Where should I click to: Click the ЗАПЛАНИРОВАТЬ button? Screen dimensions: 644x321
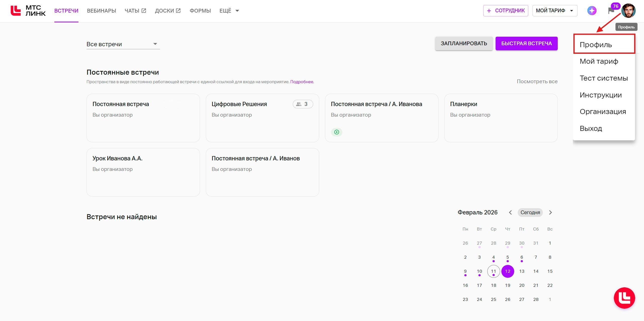click(464, 43)
